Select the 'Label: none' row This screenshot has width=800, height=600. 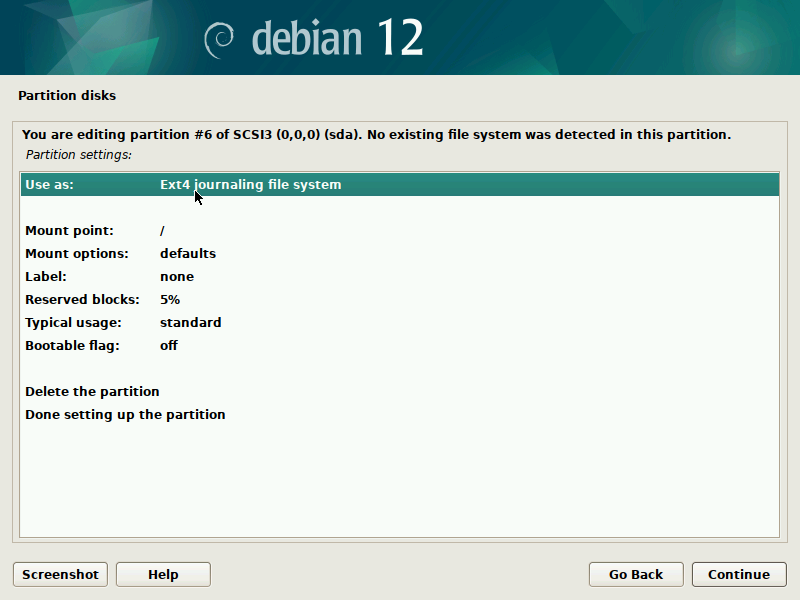pyautogui.click(x=400, y=277)
